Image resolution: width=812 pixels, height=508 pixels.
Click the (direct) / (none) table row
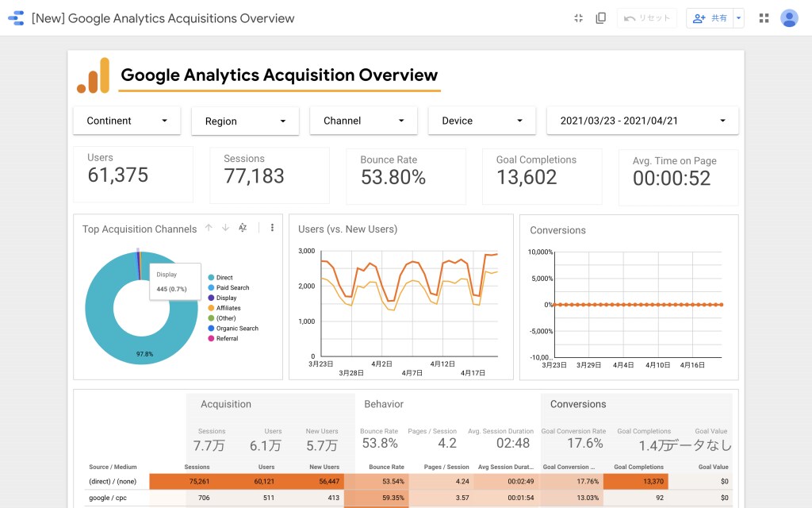pyautogui.click(x=408, y=481)
